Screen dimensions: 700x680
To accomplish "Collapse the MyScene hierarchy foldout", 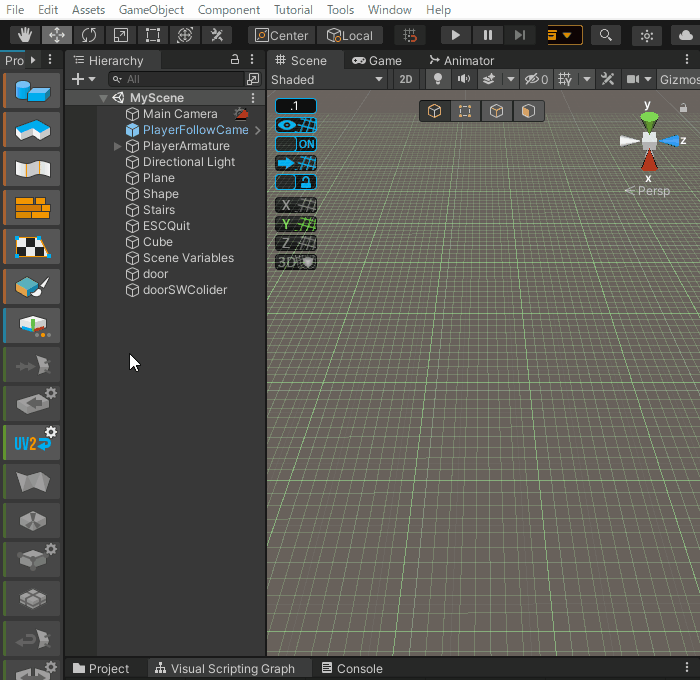I will (x=103, y=98).
